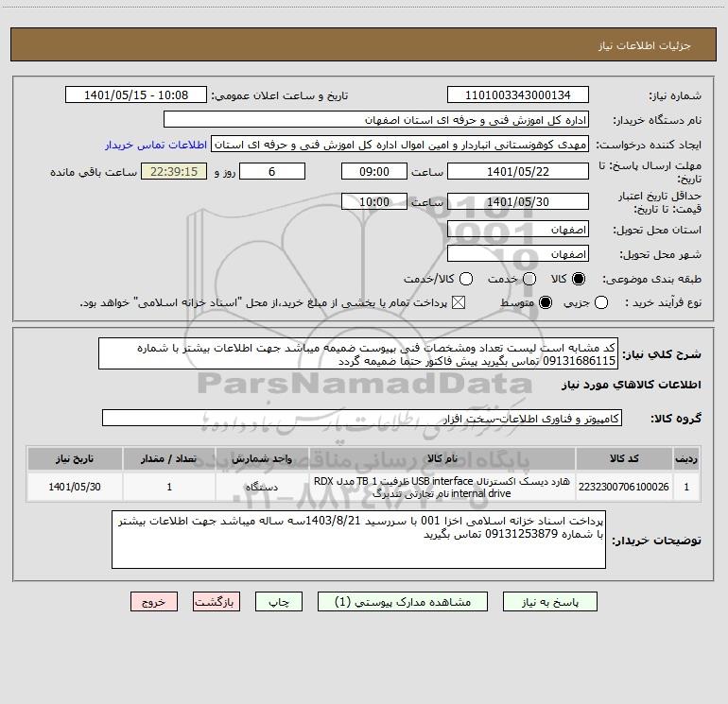Toggle the Islamic treasury payment checkbox
Viewport: 728px width, 704px height.
pos(459,303)
